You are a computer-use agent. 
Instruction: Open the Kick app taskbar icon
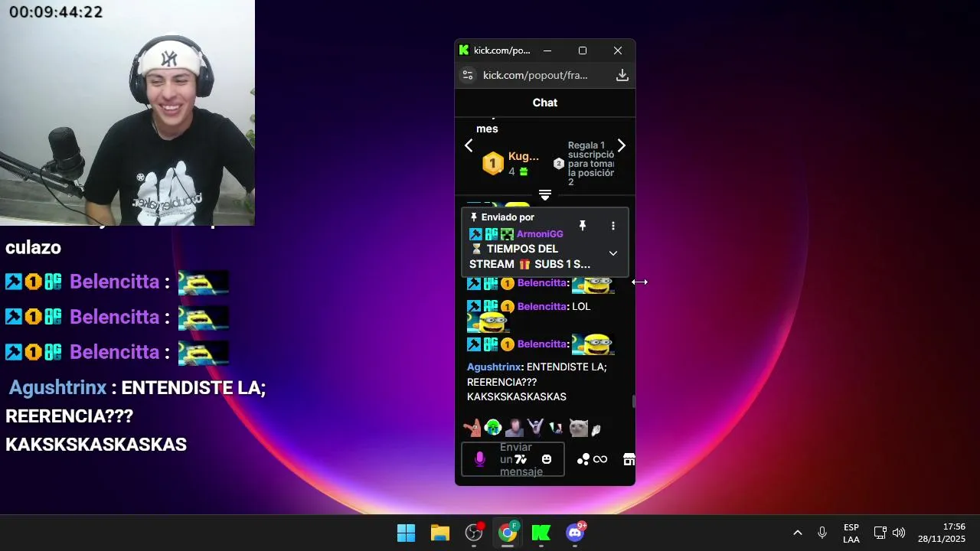[541, 533]
